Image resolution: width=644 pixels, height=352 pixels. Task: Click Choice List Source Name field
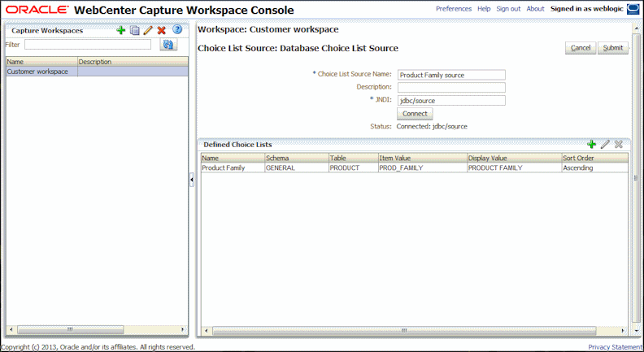451,75
